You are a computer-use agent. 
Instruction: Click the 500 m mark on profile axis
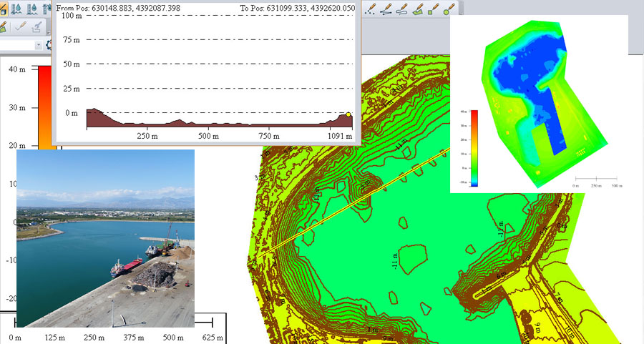(208, 136)
